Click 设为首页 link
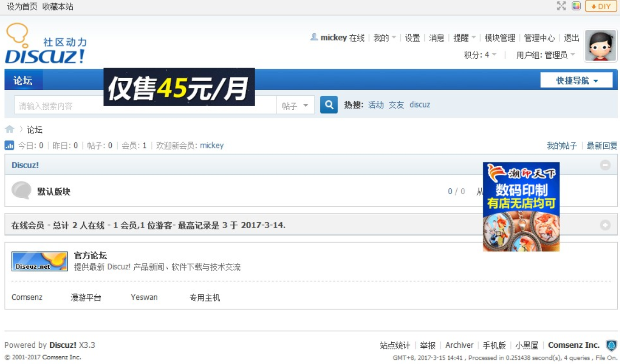Image resolution: width=620 pixels, height=364 pixels. [x=22, y=6]
